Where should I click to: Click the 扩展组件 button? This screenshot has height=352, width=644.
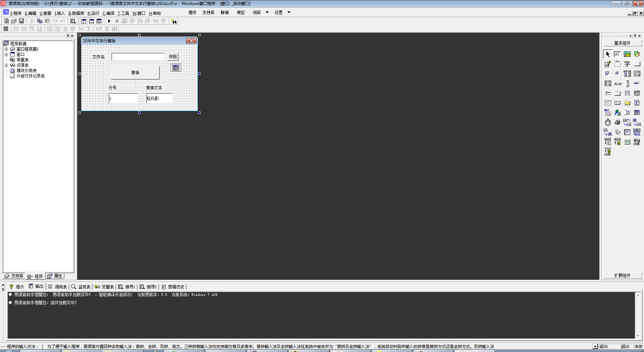pos(622,275)
